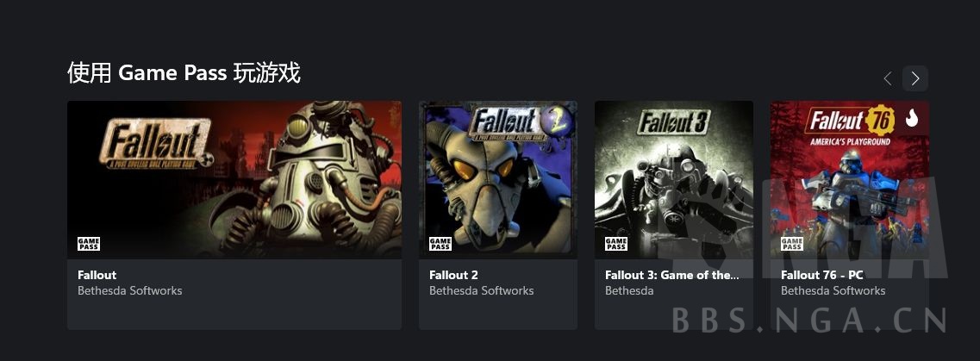Click the Game Pass badge on Fallout 76

pyautogui.click(x=792, y=244)
